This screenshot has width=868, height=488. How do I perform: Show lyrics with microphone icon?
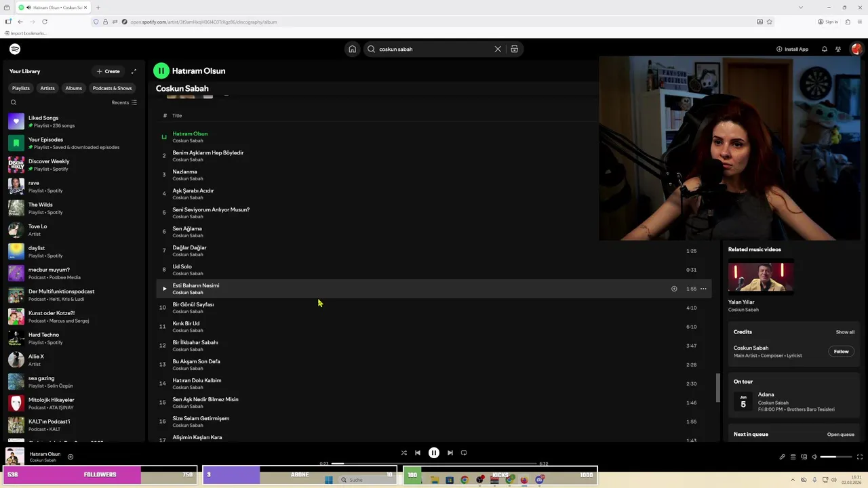(x=782, y=457)
